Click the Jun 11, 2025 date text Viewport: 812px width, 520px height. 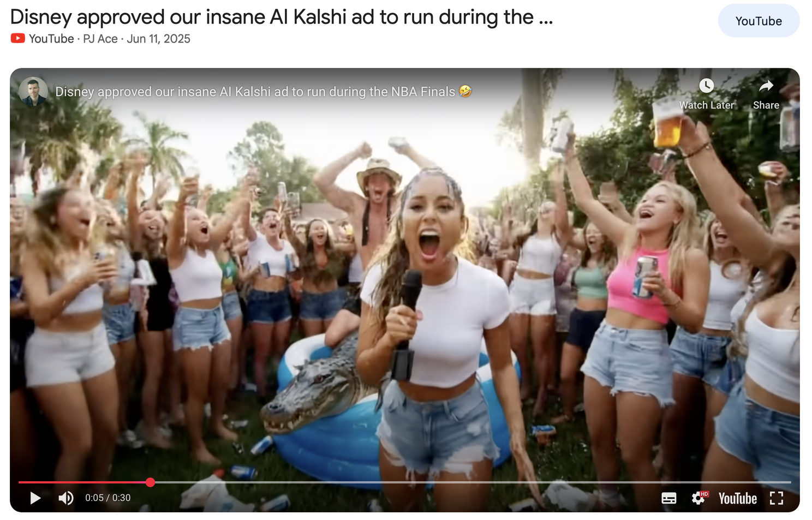159,39
